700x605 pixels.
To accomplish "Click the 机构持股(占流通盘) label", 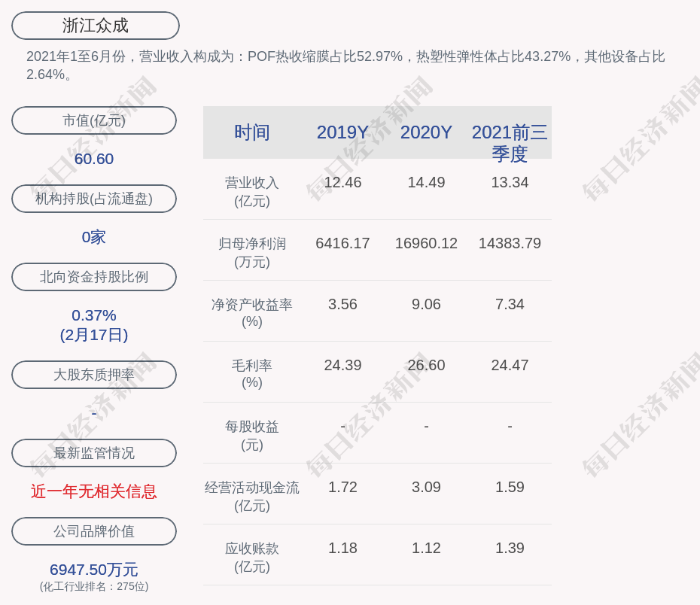I will coord(94,199).
